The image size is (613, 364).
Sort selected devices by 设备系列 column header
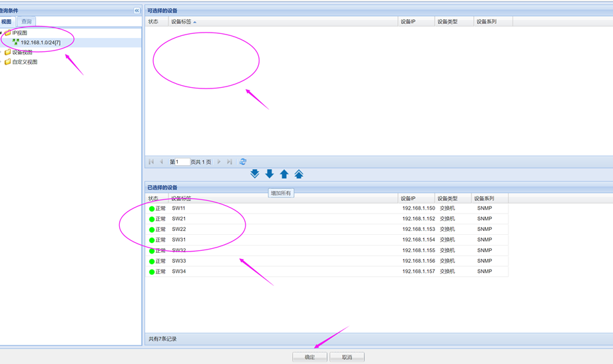490,198
